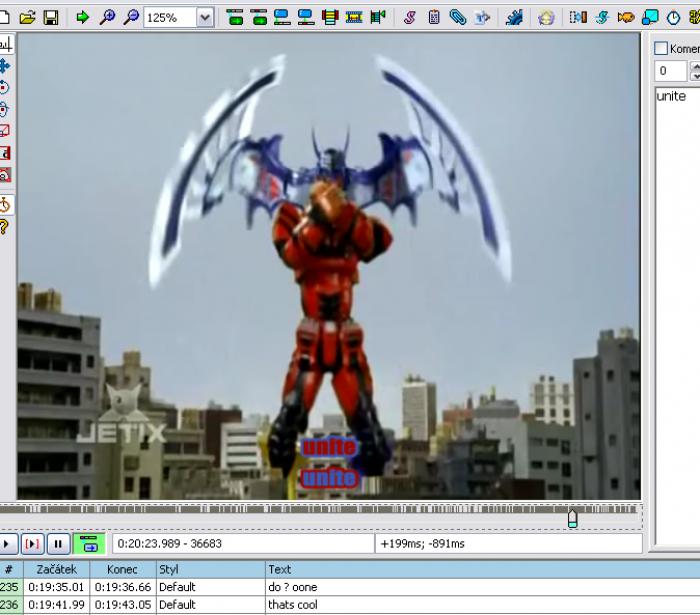Open Resample Resolution blue squares icon
700x615 pixels.
coord(650,18)
